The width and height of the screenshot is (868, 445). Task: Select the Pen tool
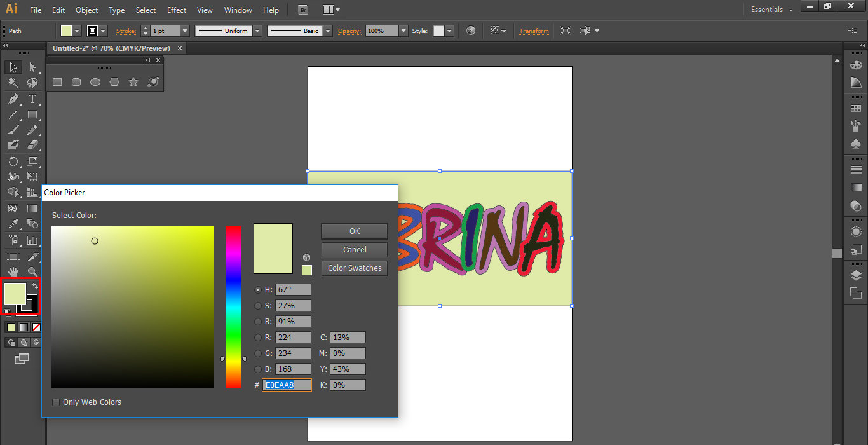click(x=13, y=99)
